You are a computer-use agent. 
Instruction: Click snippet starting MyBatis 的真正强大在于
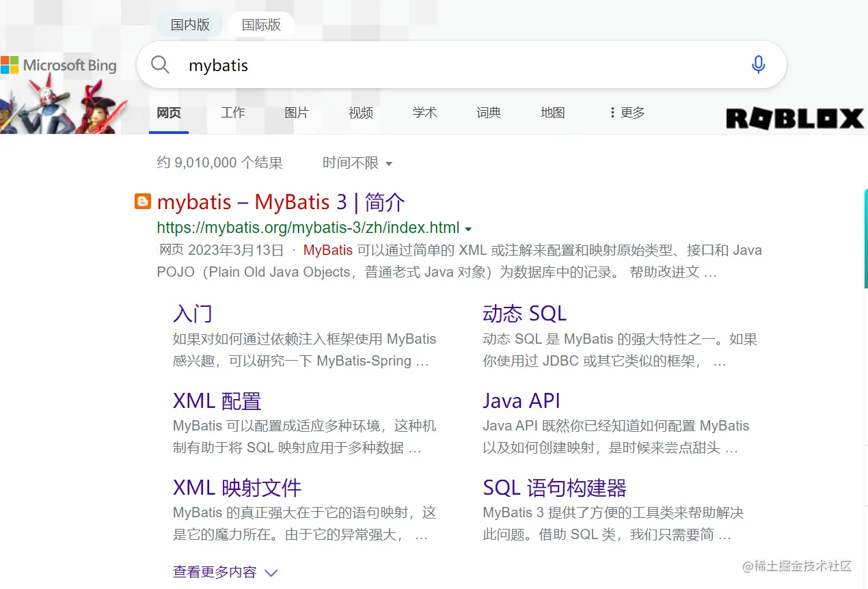[x=304, y=523]
